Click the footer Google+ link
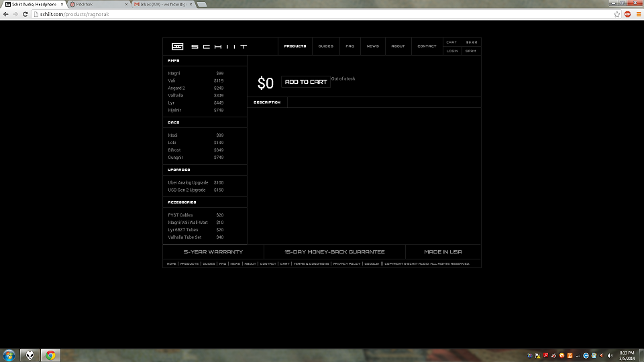Screen dimensions: 644x362 (x=372, y=263)
